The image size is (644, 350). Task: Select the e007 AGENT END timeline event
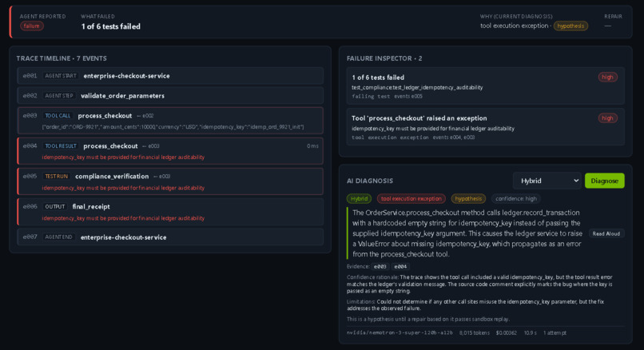(170, 237)
